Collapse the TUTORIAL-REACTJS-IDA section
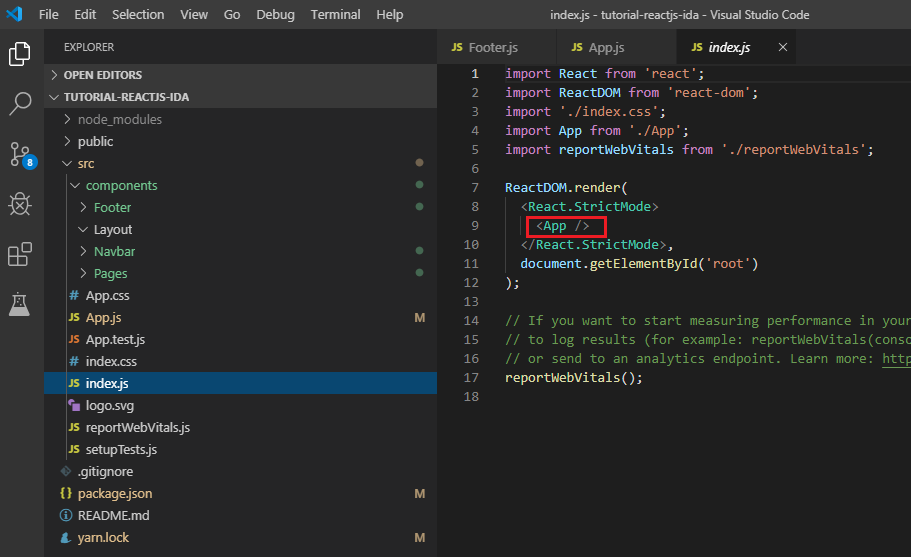Screen dimensions: 911x557 click(x=54, y=97)
